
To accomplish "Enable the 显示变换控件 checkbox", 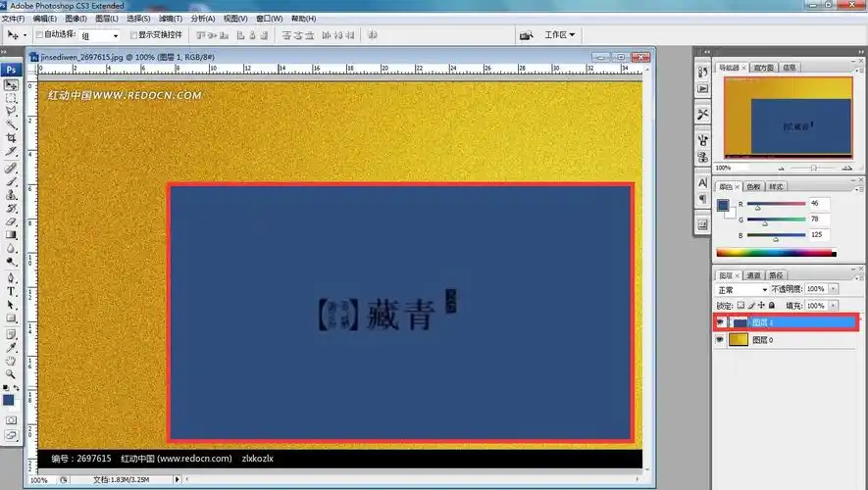I will coord(133,34).
